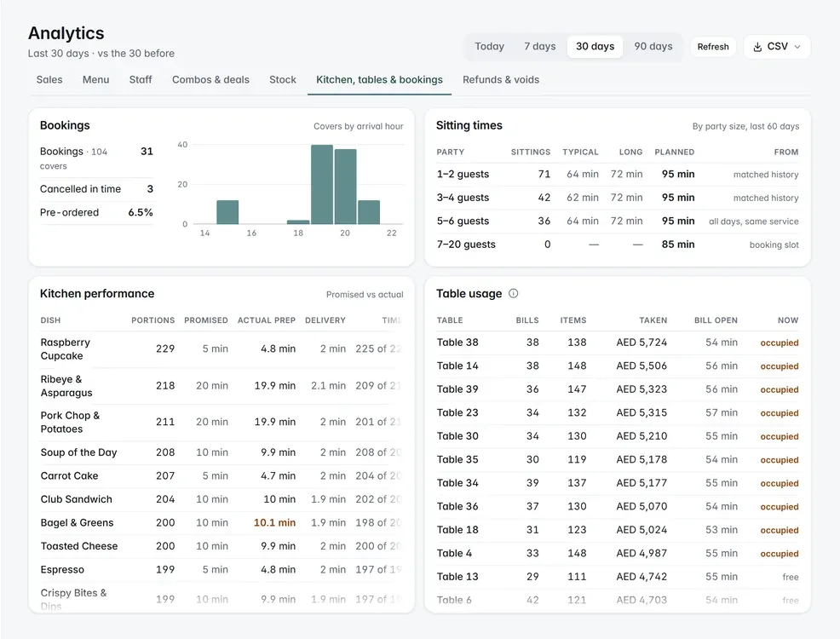The height and width of the screenshot is (639, 840).
Task: Click AED 5,177 for Table 34
Action: (642, 483)
